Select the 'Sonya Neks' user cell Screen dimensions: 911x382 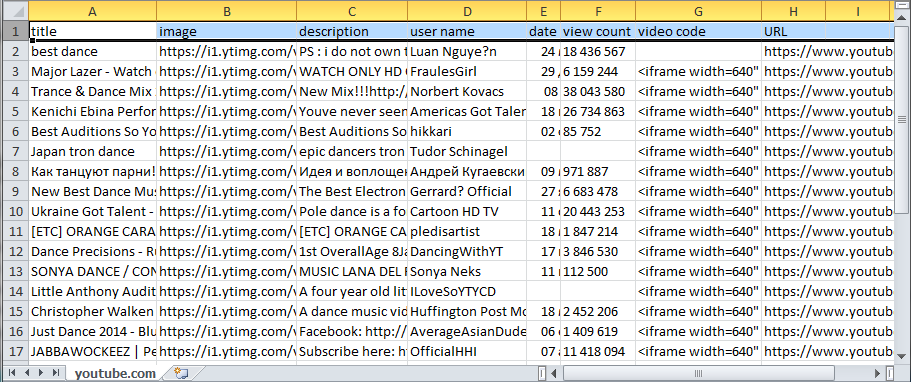coord(467,272)
